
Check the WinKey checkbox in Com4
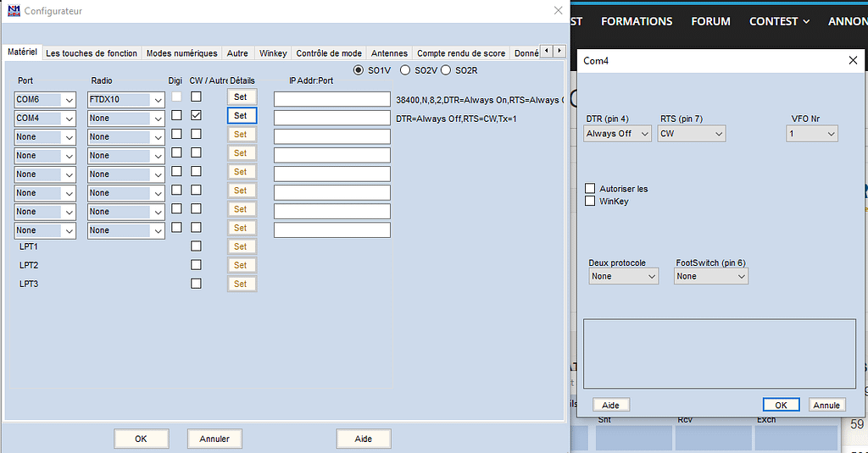coord(590,201)
